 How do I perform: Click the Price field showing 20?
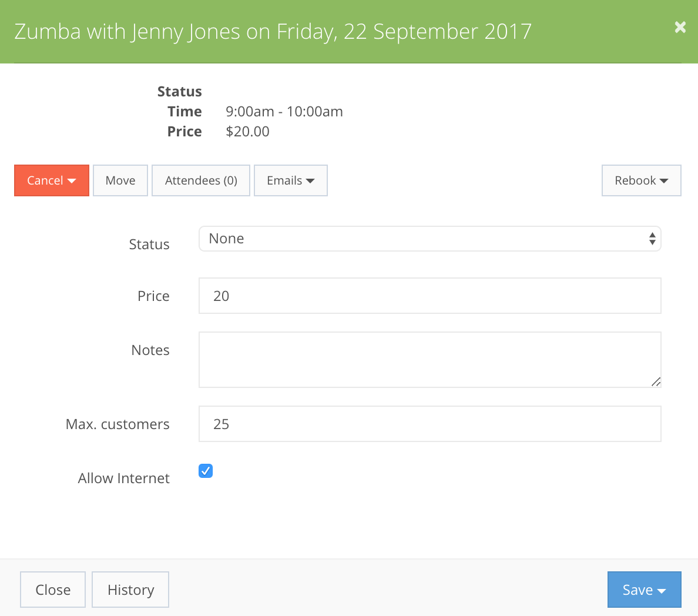[x=430, y=296]
